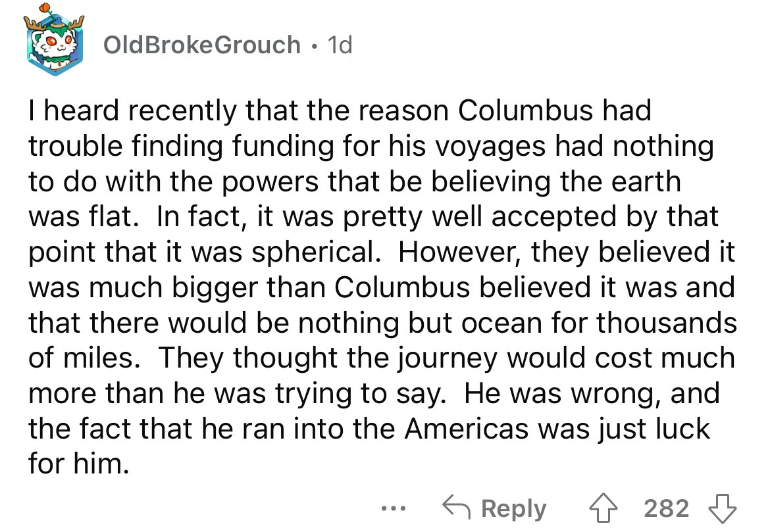Click the antlers on the avatar character
Screen dimensions: 770x532
click(54, 24)
